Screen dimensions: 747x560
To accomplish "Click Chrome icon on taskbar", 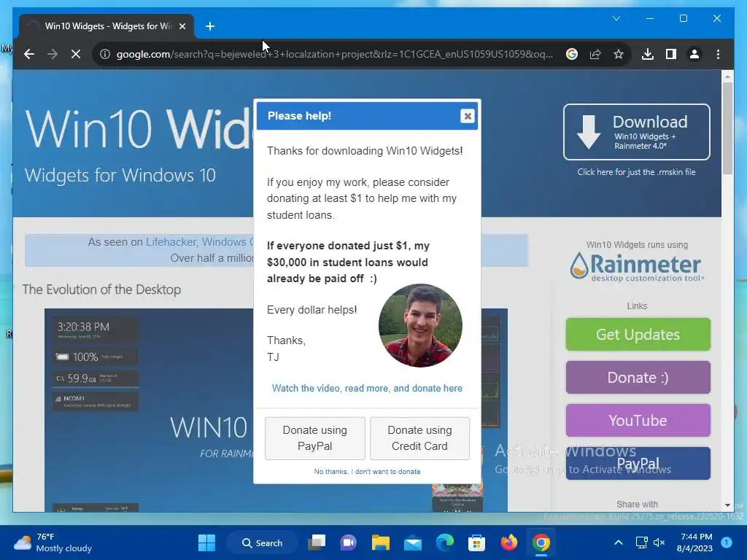I will point(541,542).
